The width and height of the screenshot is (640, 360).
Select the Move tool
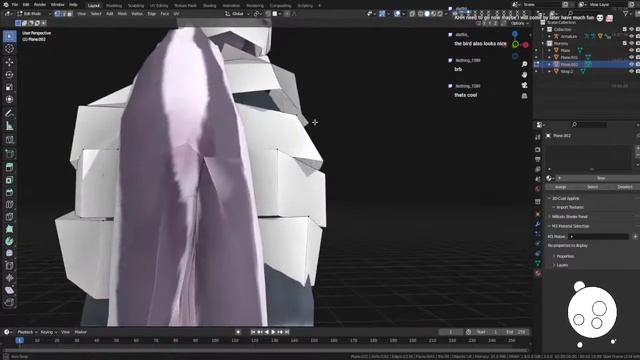9,62
